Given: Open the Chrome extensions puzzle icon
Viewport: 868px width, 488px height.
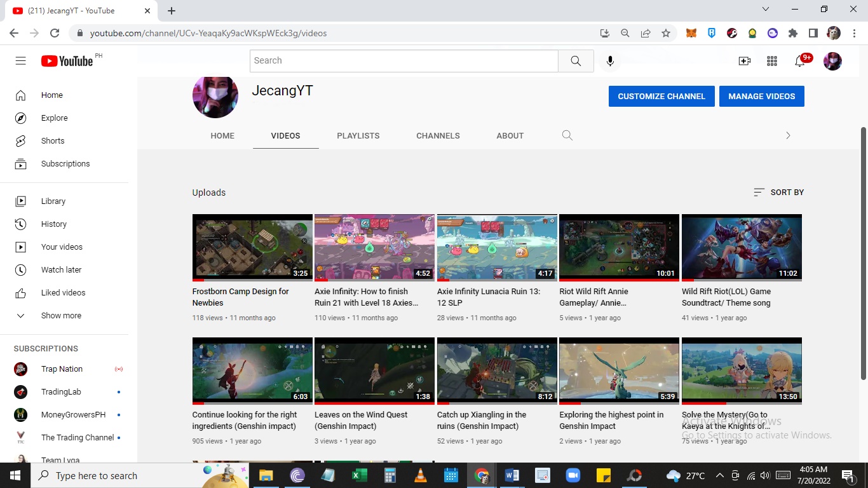Looking at the screenshot, I should pyautogui.click(x=792, y=33).
